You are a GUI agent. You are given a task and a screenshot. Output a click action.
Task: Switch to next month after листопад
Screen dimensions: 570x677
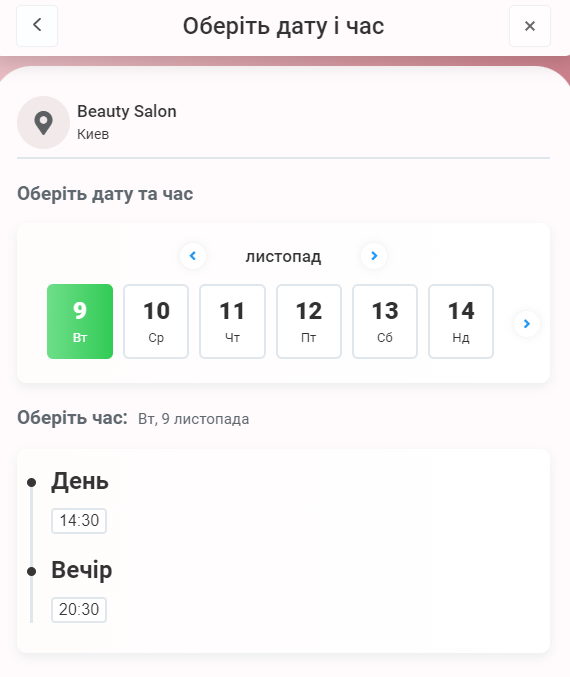pos(374,256)
